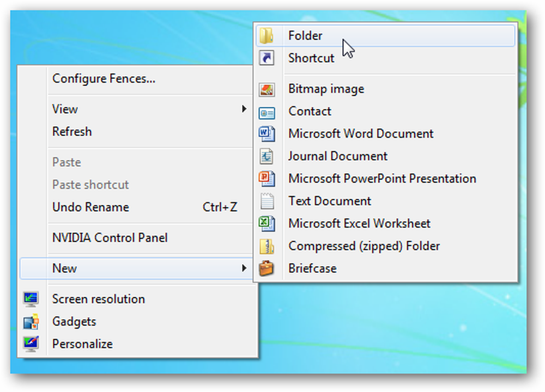Expand the New submenu arrow
545x392 pixels.
(244, 268)
